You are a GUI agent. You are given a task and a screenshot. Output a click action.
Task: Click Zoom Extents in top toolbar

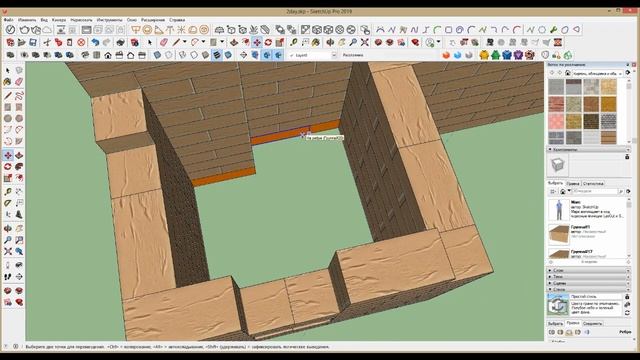pyautogui.click(x=364, y=42)
